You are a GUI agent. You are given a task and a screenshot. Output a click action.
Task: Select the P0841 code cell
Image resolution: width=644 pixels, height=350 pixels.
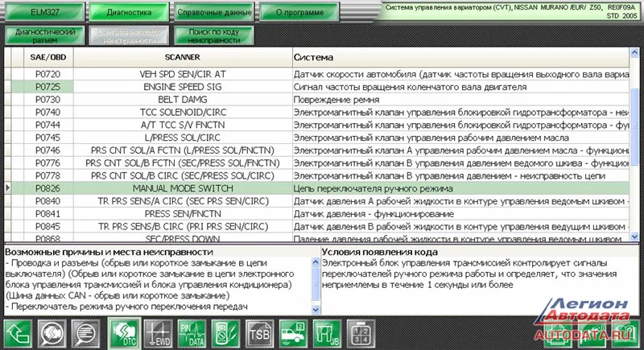click(48, 214)
